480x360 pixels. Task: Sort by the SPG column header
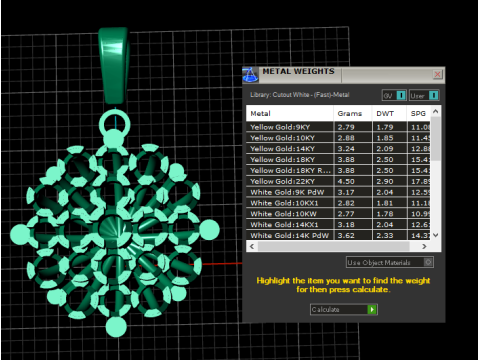point(418,114)
